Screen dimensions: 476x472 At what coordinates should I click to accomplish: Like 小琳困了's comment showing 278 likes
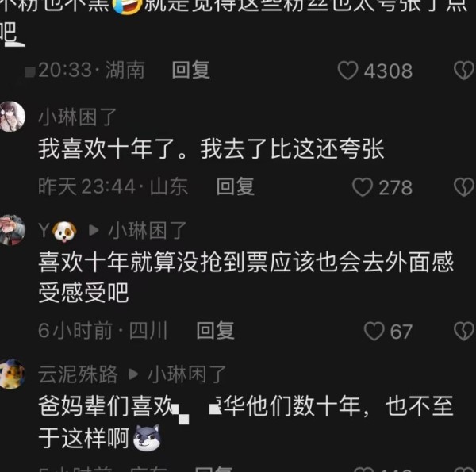coord(363,187)
